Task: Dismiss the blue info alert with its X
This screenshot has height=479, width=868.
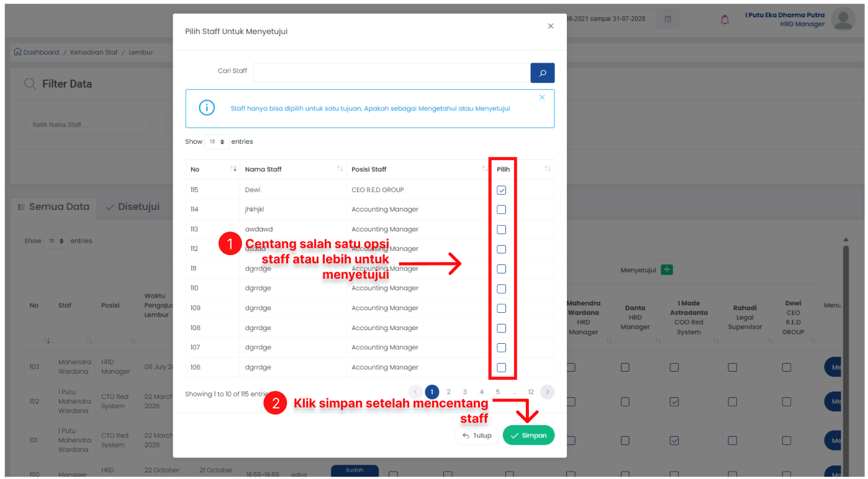Action: click(542, 97)
